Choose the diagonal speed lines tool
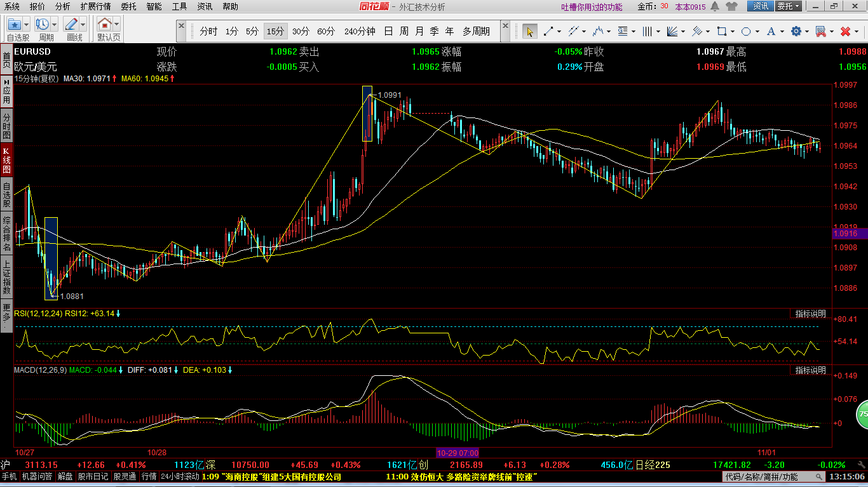868x487 pixels. tap(697, 31)
